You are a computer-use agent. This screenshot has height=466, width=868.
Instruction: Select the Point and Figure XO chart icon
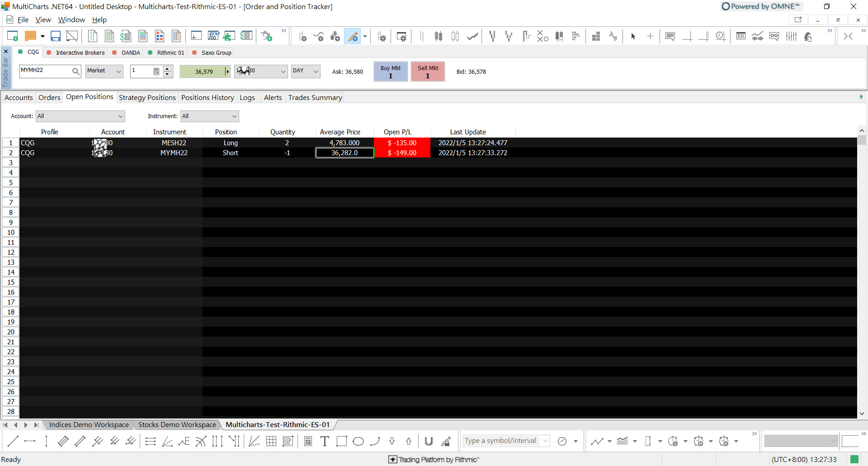[x=542, y=36]
